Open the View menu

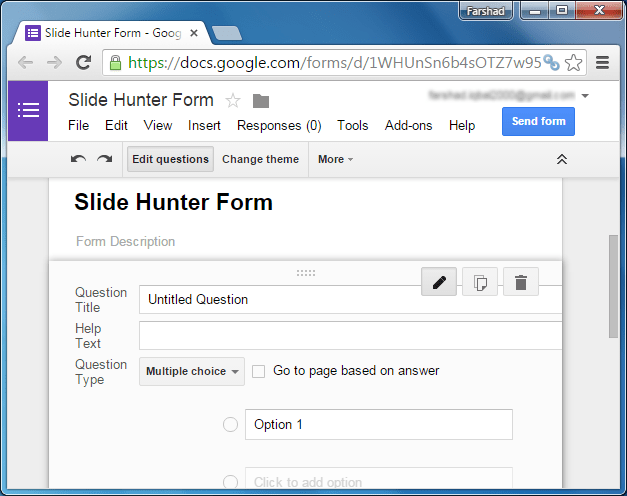(158, 126)
